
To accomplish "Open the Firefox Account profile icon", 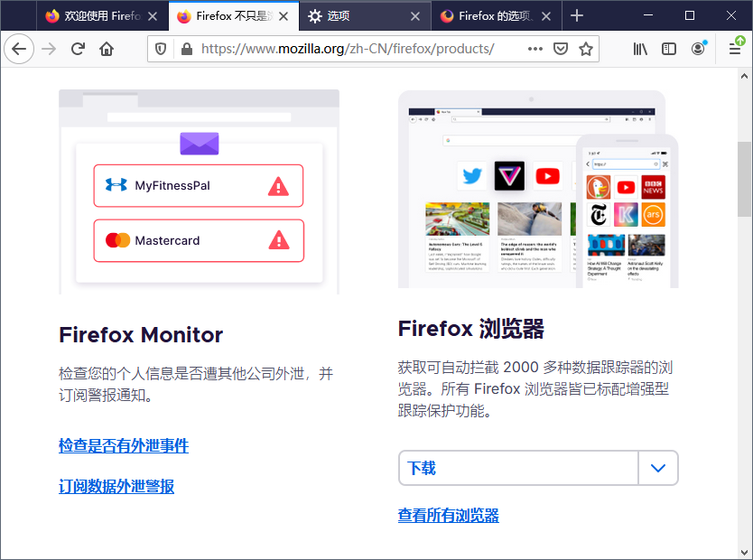I will click(698, 49).
